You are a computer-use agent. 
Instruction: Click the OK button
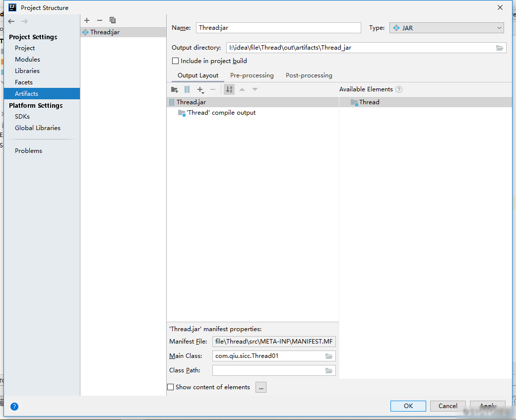408,406
